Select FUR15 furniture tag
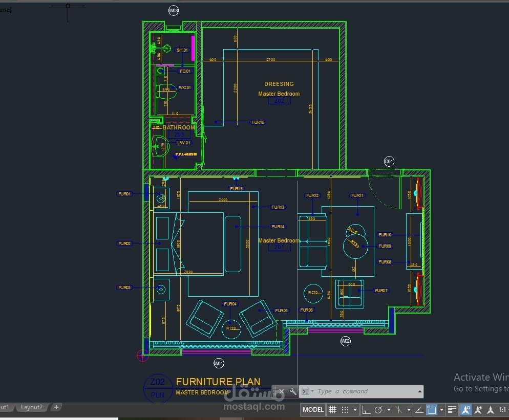This screenshot has height=420, width=509. pos(237,189)
